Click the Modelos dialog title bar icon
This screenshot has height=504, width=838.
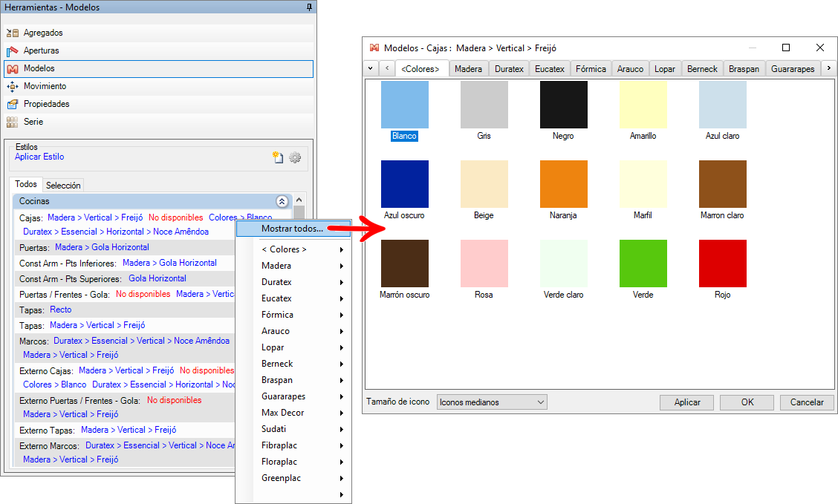(374, 48)
